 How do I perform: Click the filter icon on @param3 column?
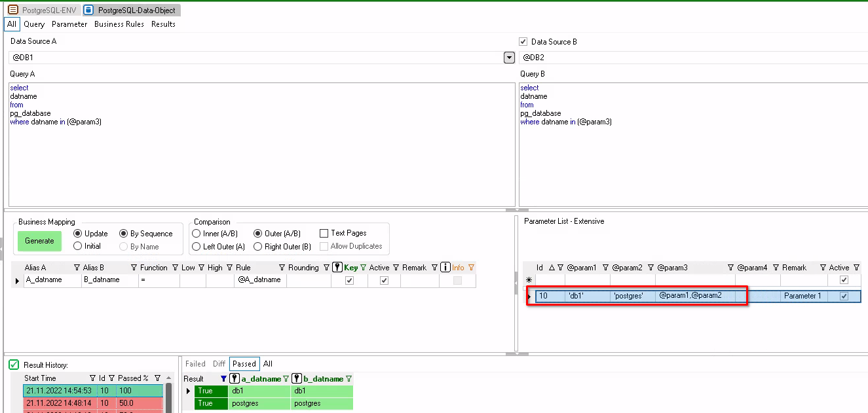[x=731, y=268]
